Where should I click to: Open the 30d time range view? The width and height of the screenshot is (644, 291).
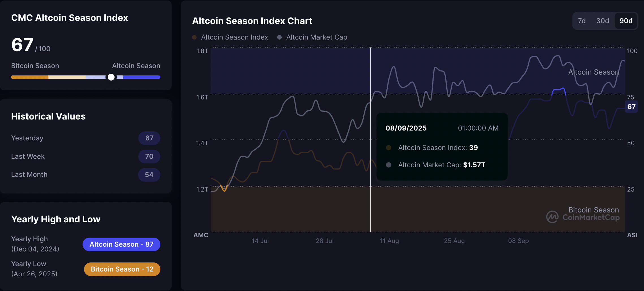(602, 21)
